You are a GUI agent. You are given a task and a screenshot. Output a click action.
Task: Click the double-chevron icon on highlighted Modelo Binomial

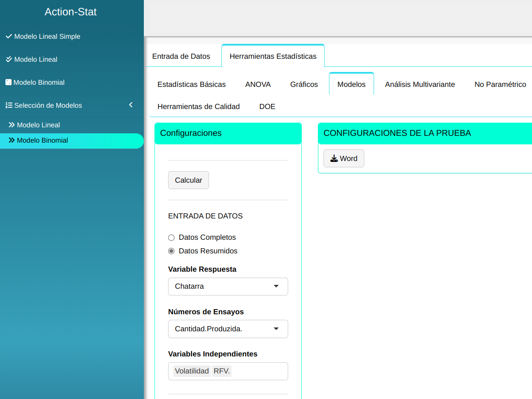[x=12, y=140]
